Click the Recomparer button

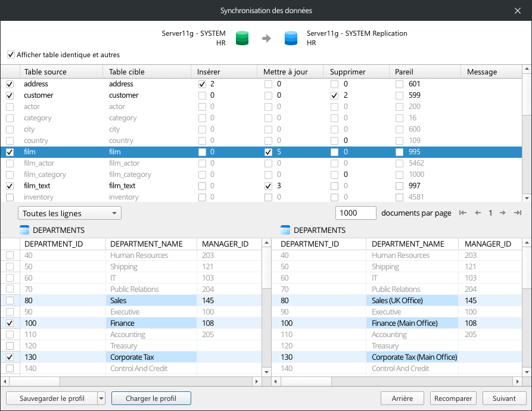coord(453,398)
